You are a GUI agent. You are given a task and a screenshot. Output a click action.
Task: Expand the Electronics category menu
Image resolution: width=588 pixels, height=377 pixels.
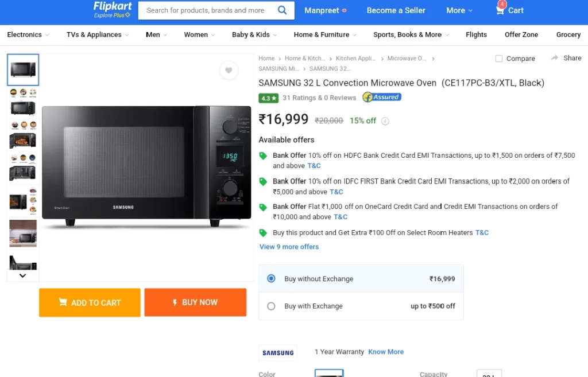click(28, 34)
